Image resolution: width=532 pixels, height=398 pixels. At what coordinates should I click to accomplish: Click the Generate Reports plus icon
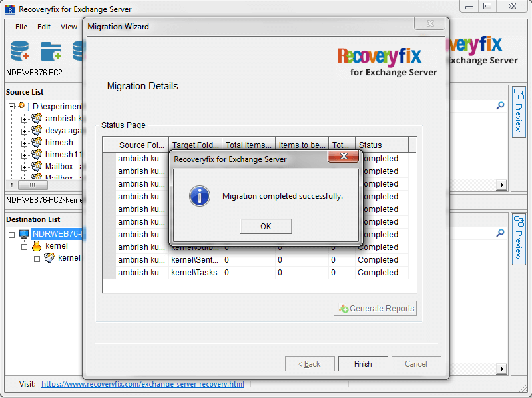tap(344, 309)
